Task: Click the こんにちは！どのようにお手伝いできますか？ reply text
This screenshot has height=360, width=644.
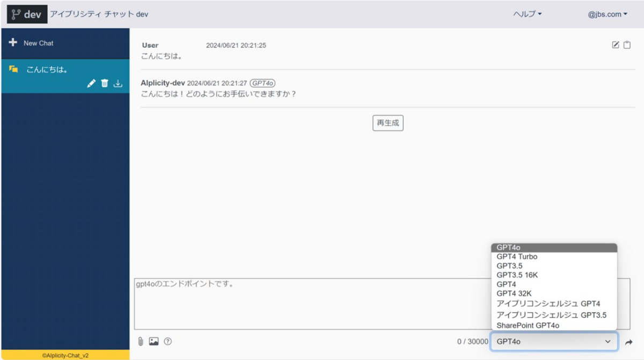Action: pyautogui.click(x=219, y=94)
